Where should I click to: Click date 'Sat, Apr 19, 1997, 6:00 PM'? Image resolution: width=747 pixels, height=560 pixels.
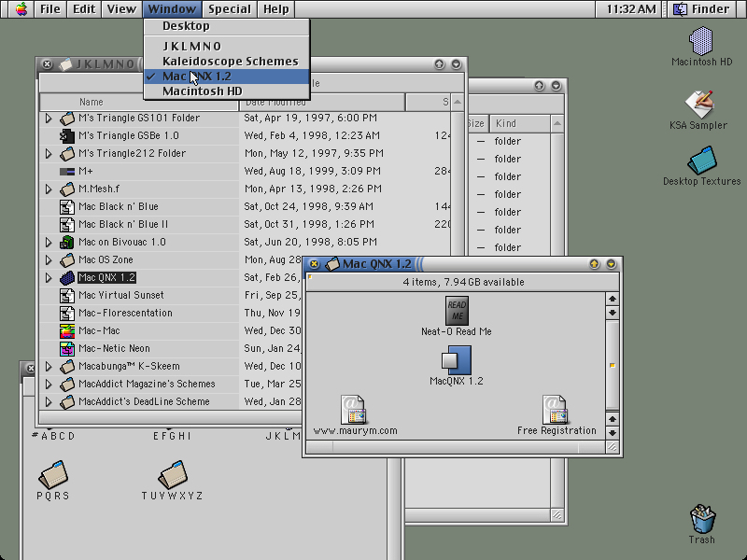point(311,118)
